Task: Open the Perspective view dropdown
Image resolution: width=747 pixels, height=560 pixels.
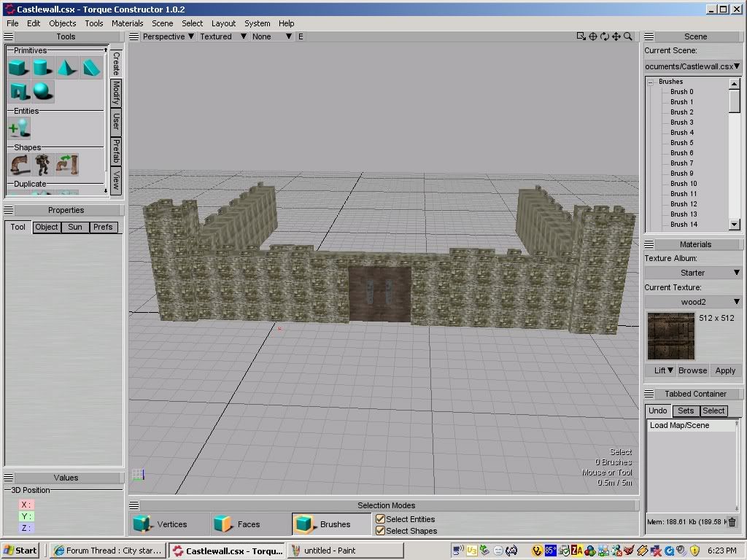Action: coord(166,36)
